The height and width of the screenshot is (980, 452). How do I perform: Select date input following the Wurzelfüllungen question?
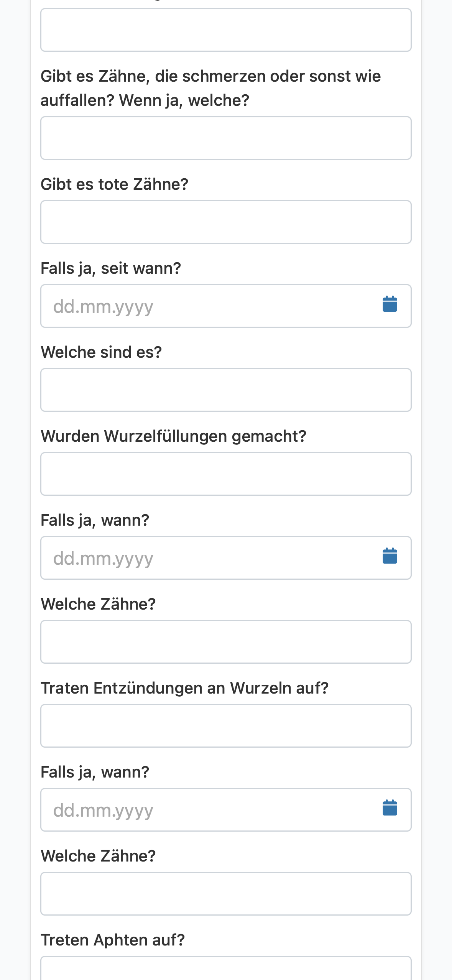click(x=226, y=558)
